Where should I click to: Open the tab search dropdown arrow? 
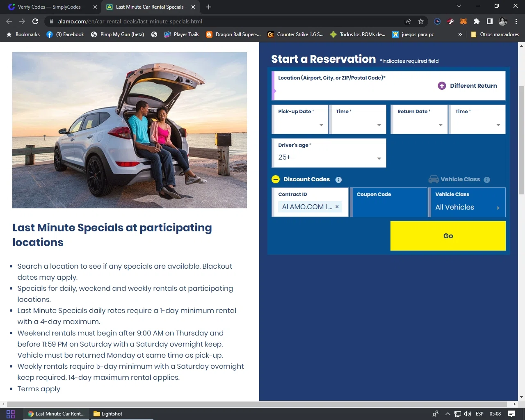(459, 6)
